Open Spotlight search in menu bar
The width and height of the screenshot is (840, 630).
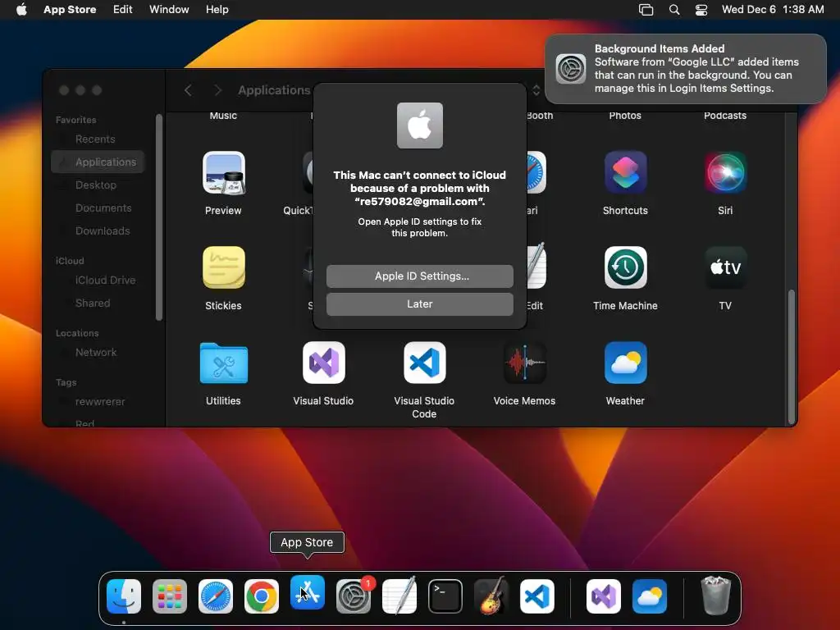[x=674, y=10]
